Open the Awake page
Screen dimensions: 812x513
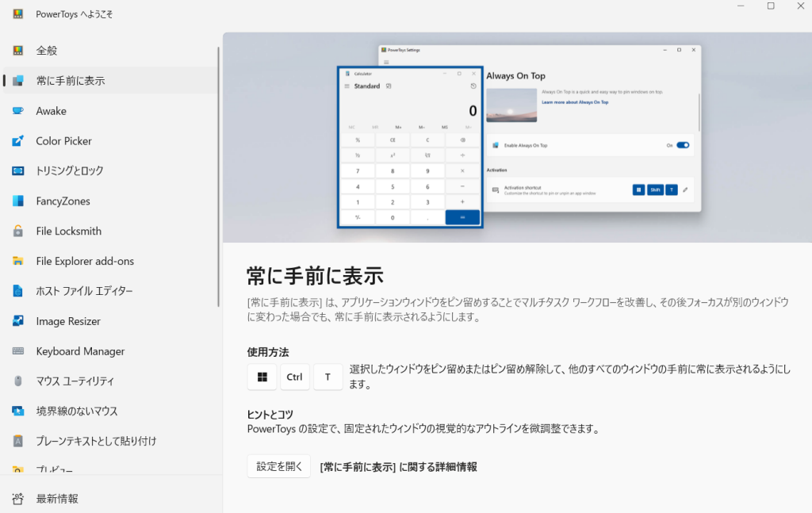(x=110, y=111)
